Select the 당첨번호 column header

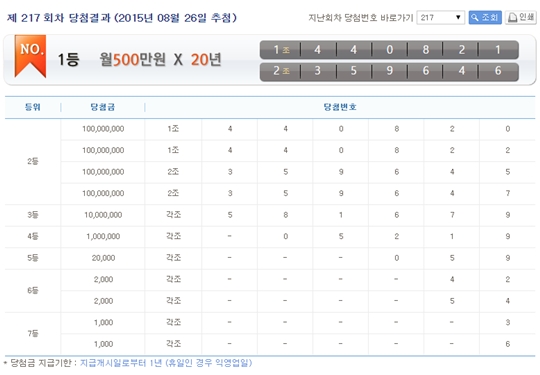(x=340, y=107)
